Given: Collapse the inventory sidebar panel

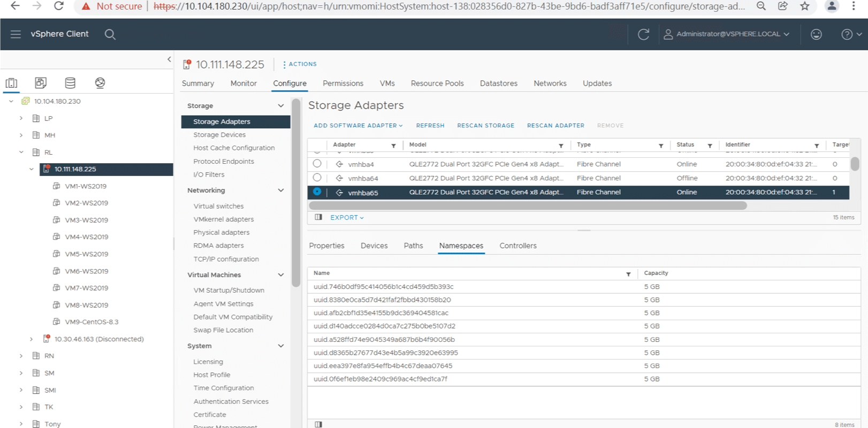Looking at the screenshot, I should click(169, 59).
